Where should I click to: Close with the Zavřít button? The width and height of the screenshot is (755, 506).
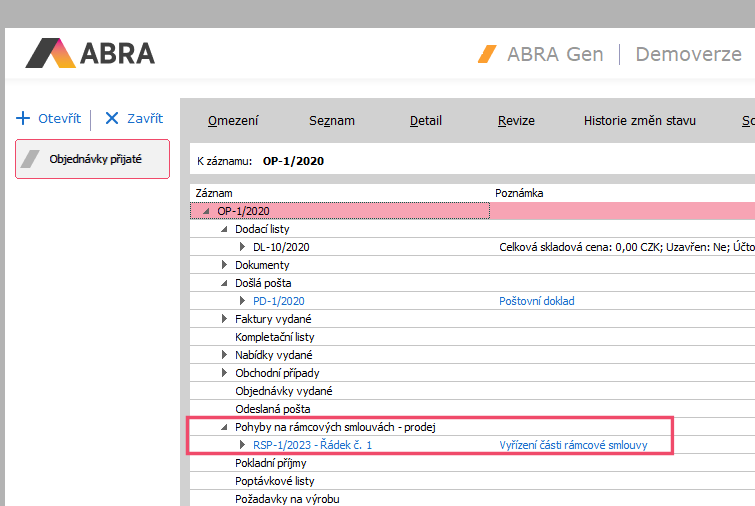(x=134, y=118)
